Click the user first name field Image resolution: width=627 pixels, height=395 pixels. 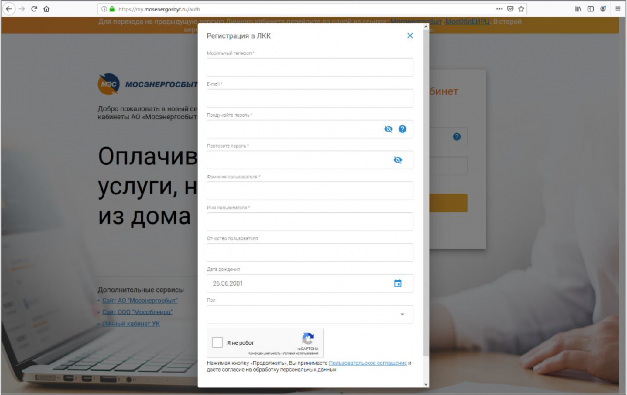point(310,221)
